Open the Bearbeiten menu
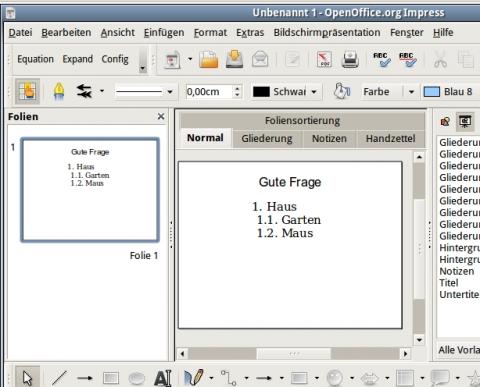 click(66, 33)
